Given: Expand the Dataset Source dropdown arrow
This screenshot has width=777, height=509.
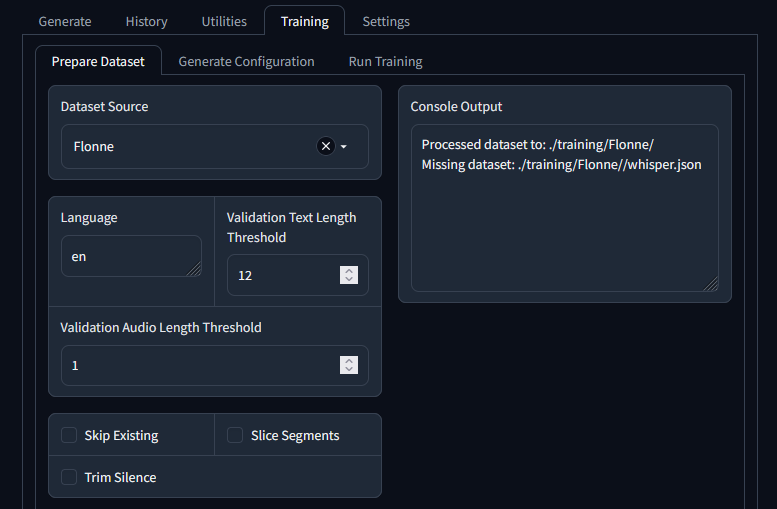Looking at the screenshot, I should click(344, 147).
